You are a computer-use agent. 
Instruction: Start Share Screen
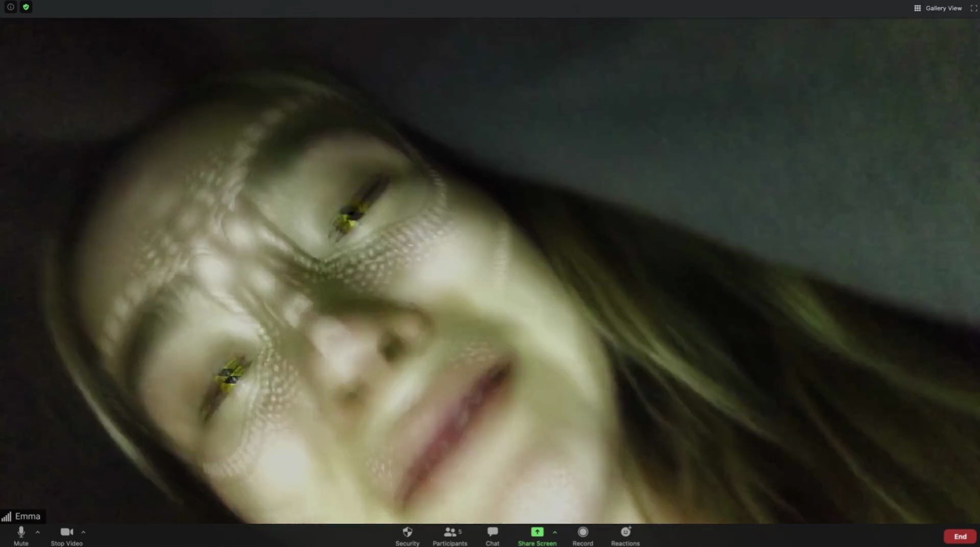(x=537, y=536)
